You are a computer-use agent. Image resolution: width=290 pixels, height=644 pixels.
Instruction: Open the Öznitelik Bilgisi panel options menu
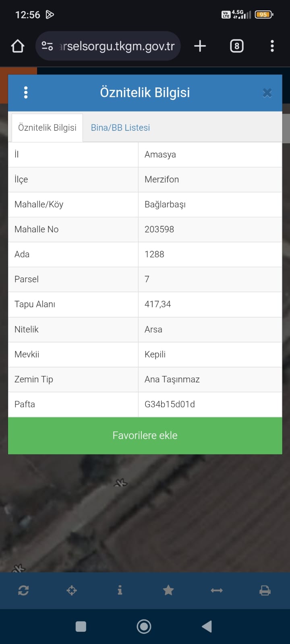click(x=26, y=93)
